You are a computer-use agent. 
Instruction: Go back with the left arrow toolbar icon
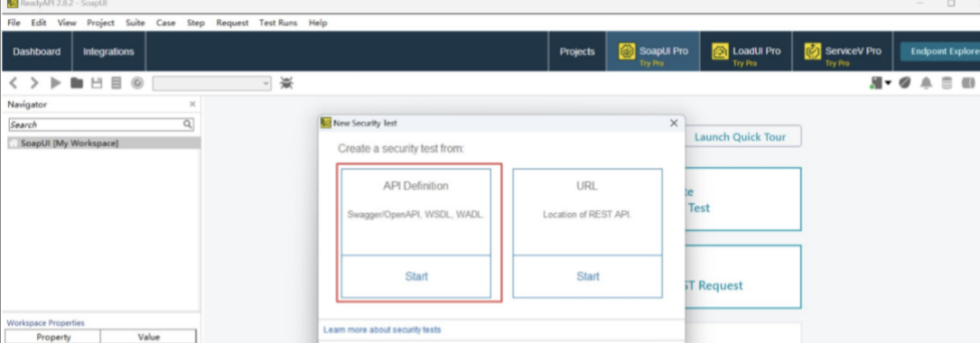coord(14,83)
